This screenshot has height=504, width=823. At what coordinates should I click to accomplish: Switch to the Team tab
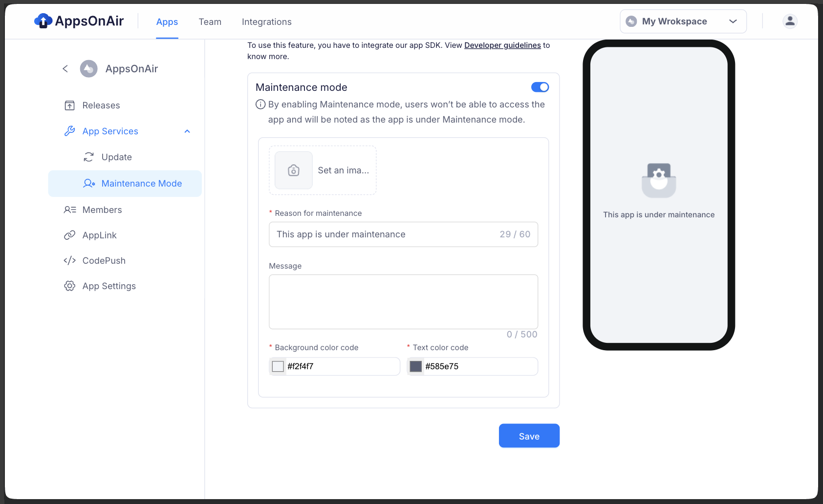[x=210, y=22]
